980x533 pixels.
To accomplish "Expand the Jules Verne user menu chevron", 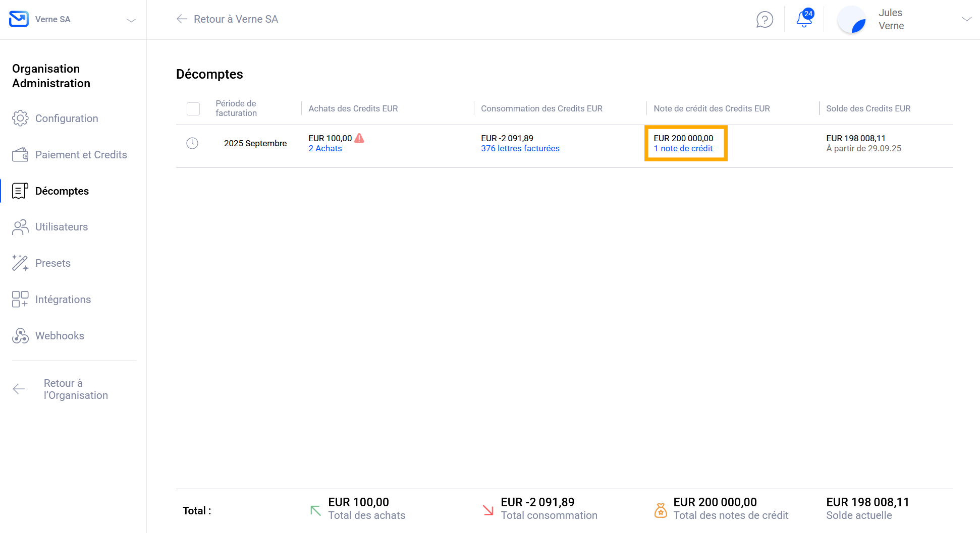I will (966, 19).
